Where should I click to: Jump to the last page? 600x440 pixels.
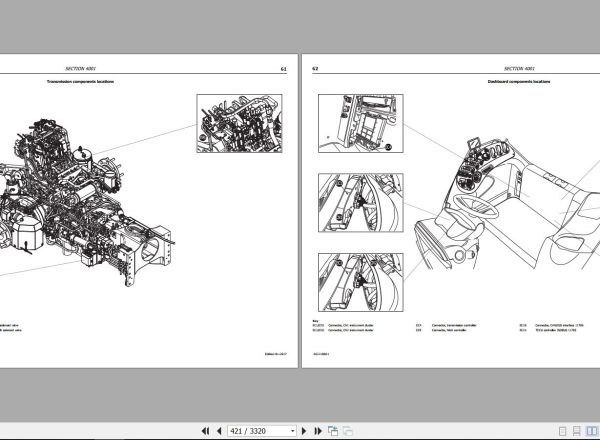[x=318, y=431]
